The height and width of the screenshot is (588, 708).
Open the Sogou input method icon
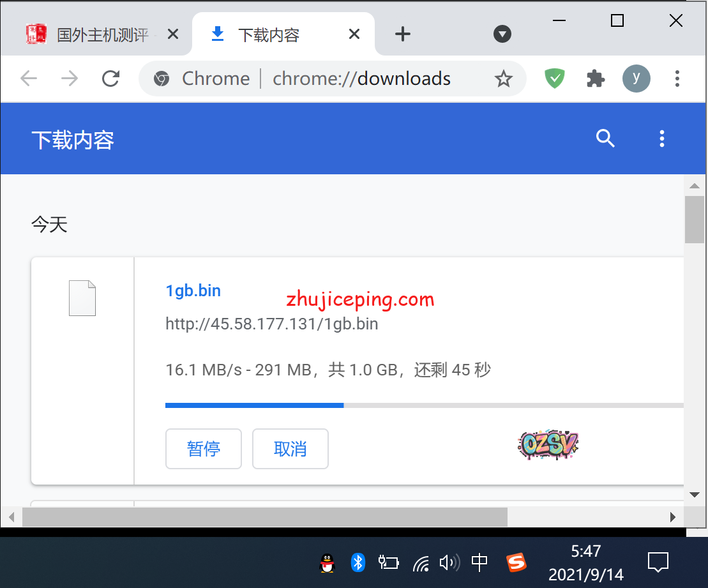click(516, 562)
